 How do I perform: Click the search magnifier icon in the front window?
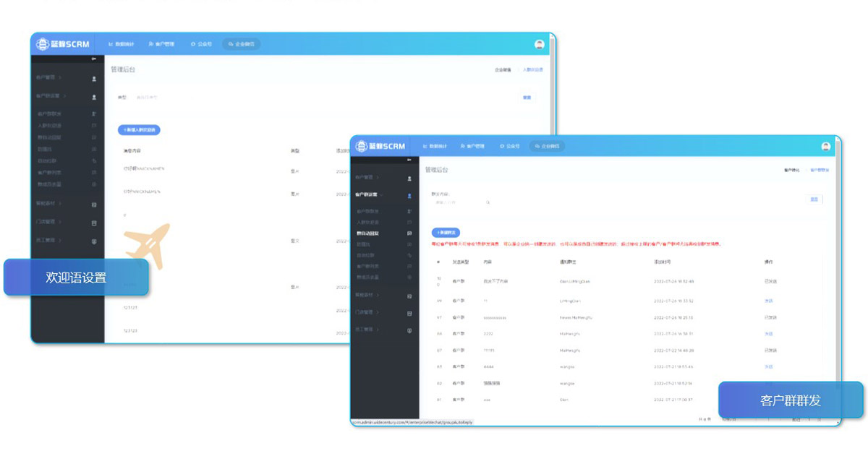488,202
